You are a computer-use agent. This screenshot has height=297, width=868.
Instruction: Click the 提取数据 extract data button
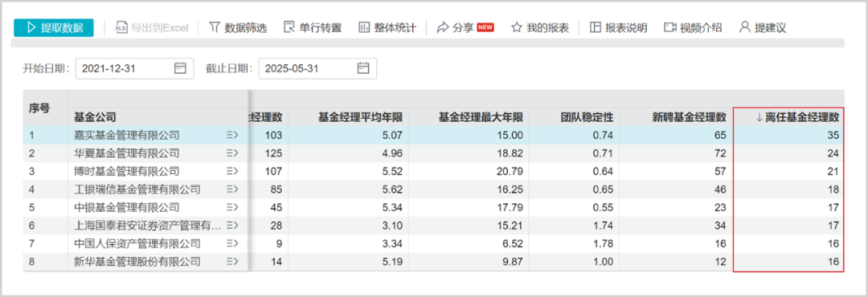coord(54,27)
